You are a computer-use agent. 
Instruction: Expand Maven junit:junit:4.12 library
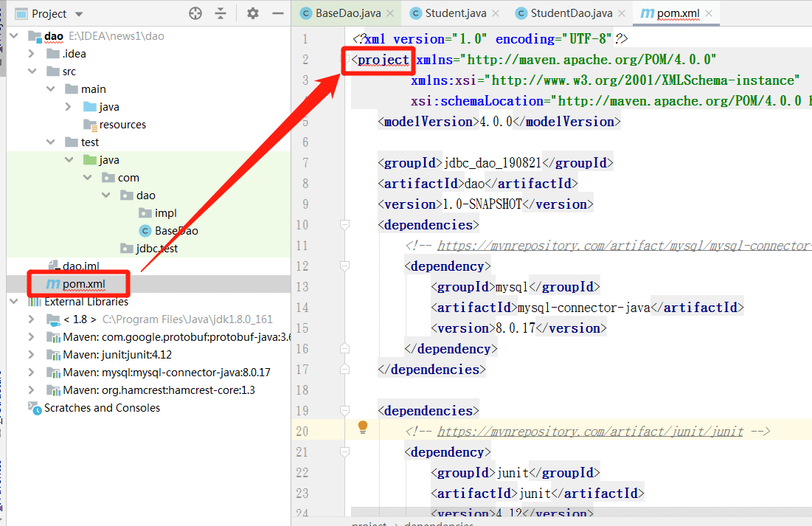point(32,354)
